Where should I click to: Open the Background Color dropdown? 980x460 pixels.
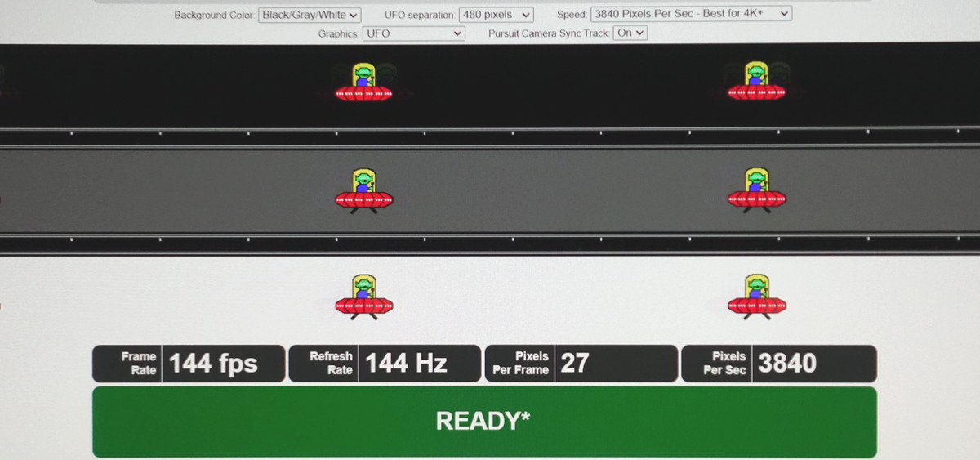[310, 15]
